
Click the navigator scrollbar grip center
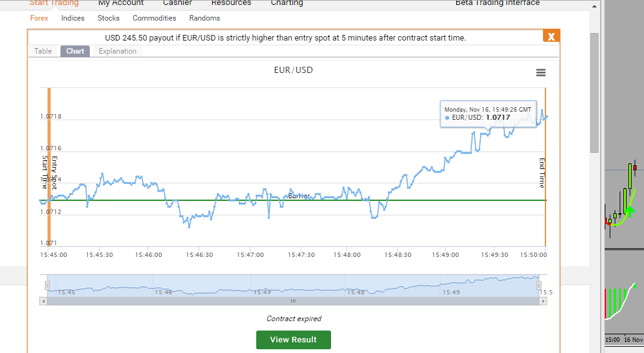pos(293,301)
